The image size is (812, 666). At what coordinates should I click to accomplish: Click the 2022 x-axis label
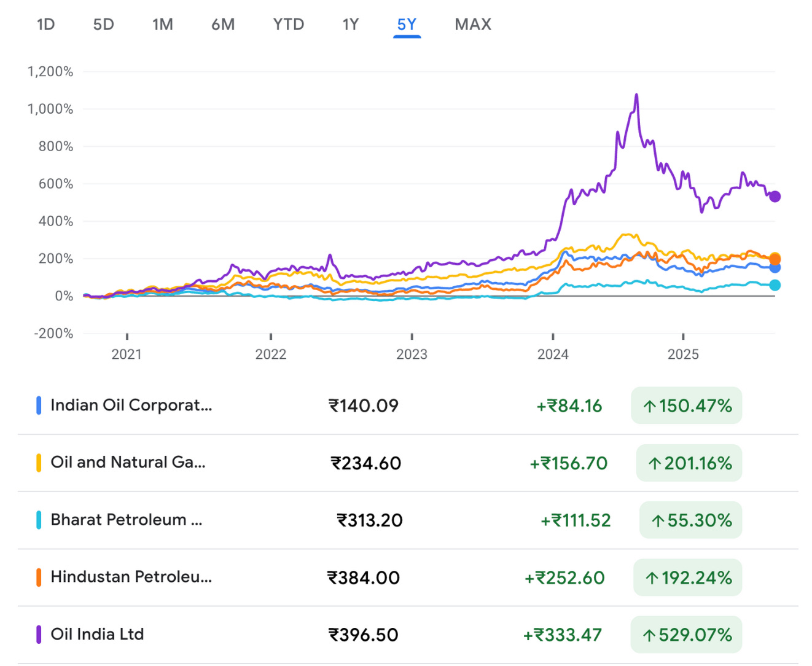point(271,355)
